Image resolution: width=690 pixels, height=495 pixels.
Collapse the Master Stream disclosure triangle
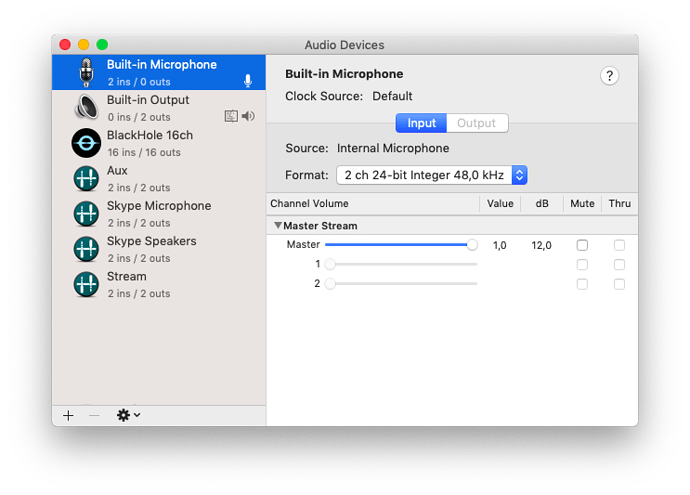[x=278, y=225]
